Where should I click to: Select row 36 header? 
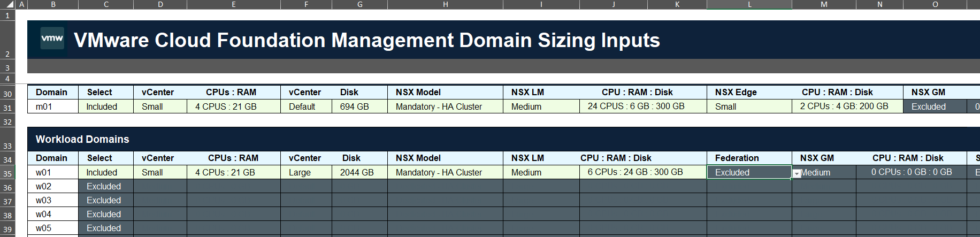tap(7, 187)
